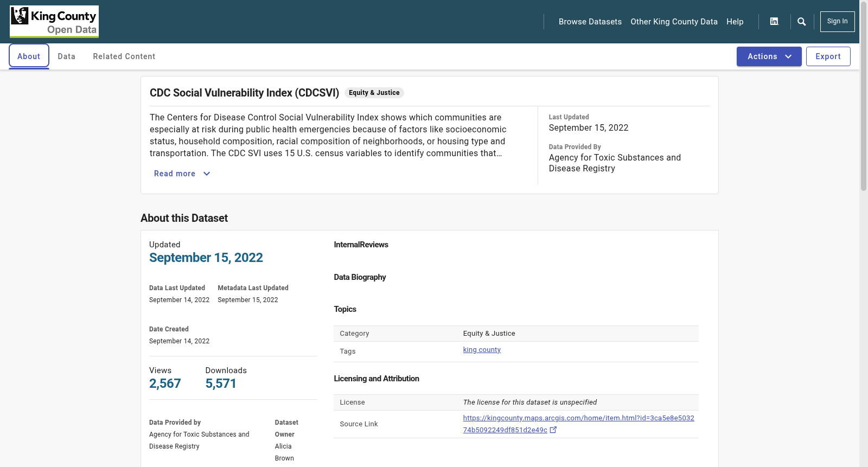This screenshot has width=868, height=467.
Task: Click the King County Open Data logo
Action: 54,22
